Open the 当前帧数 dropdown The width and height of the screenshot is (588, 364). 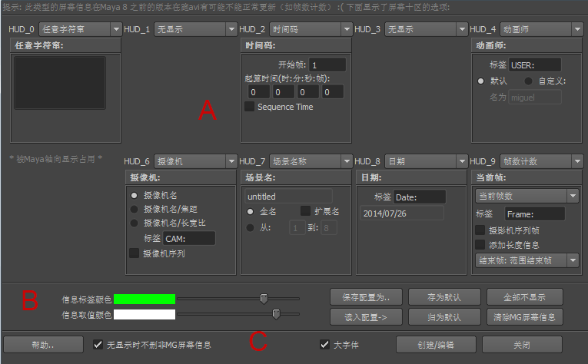[x=527, y=196]
